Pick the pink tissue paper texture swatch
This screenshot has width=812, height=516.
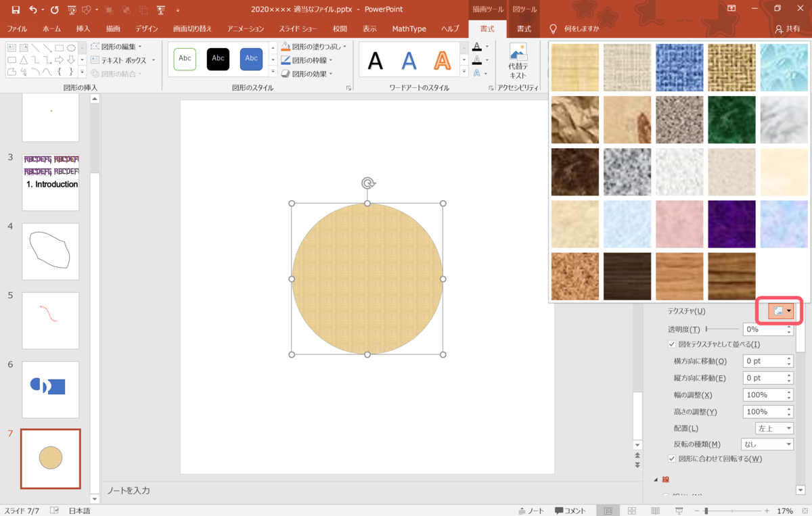(679, 224)
